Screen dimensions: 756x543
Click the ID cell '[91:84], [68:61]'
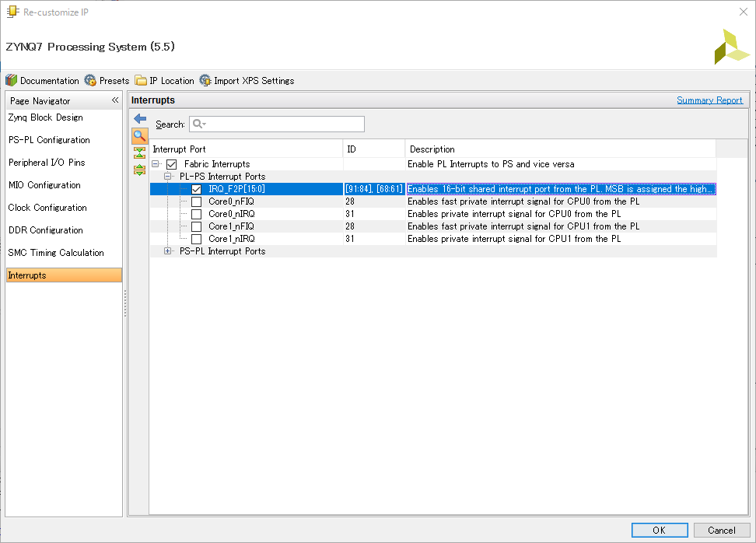[373, 189]
